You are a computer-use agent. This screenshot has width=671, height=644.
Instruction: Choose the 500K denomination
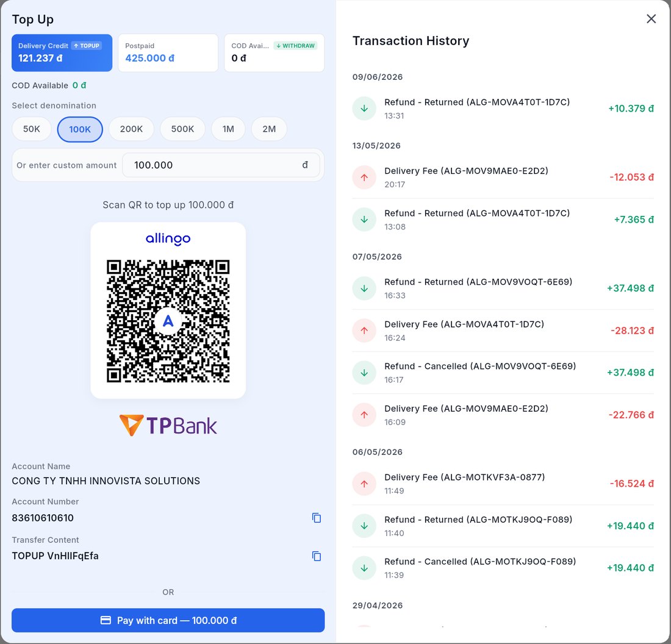click(x=183, y=129)
